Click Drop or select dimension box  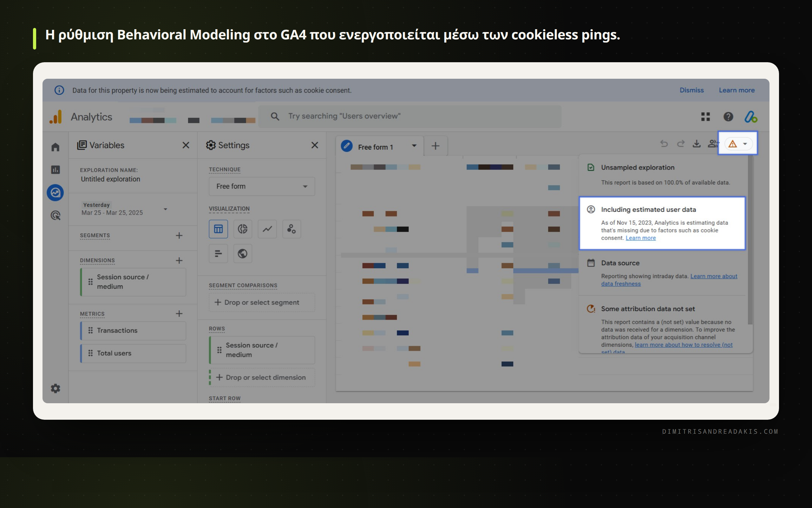[262, 378]
